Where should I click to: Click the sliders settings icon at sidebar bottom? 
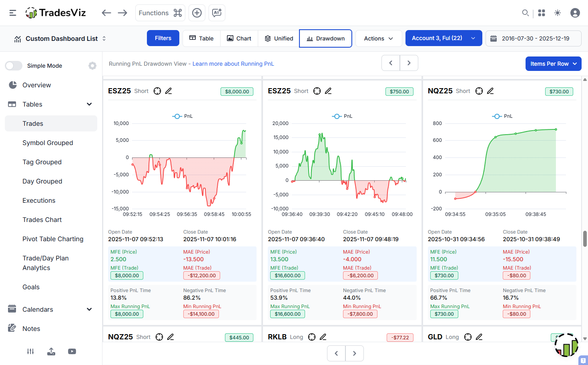(x=30, y=351)
